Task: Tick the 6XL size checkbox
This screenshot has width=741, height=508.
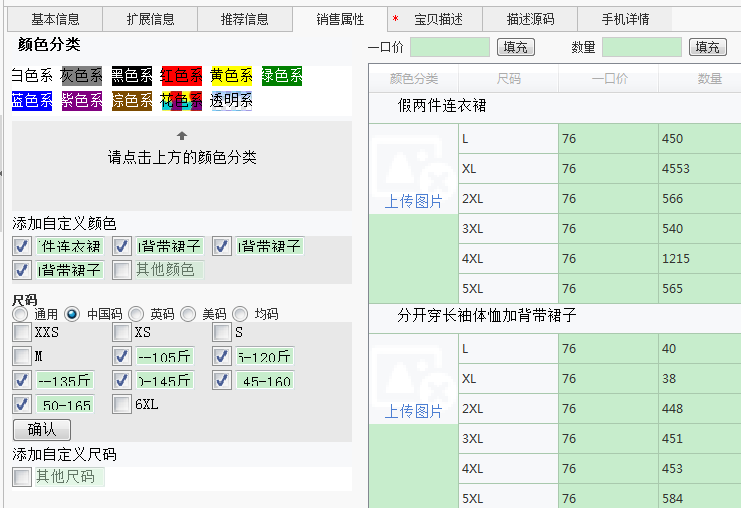Action: click(x=122, y=405)
